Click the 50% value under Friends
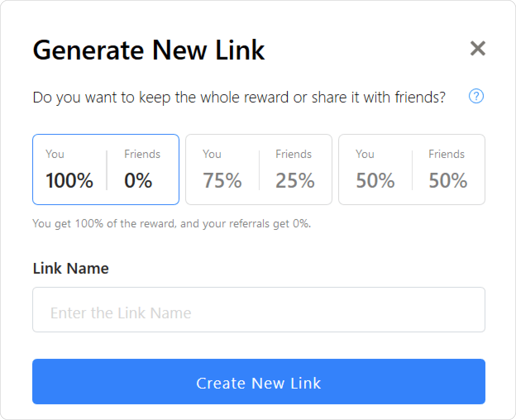 [x=448, y=181]
